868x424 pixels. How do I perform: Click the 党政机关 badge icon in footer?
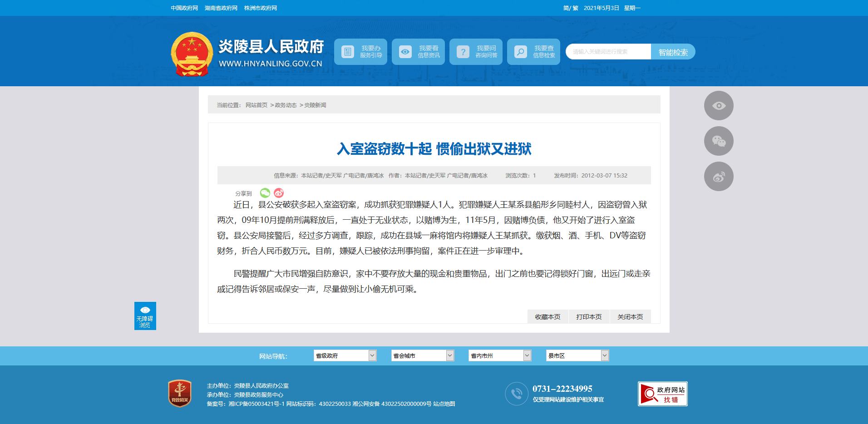[180, 393]
